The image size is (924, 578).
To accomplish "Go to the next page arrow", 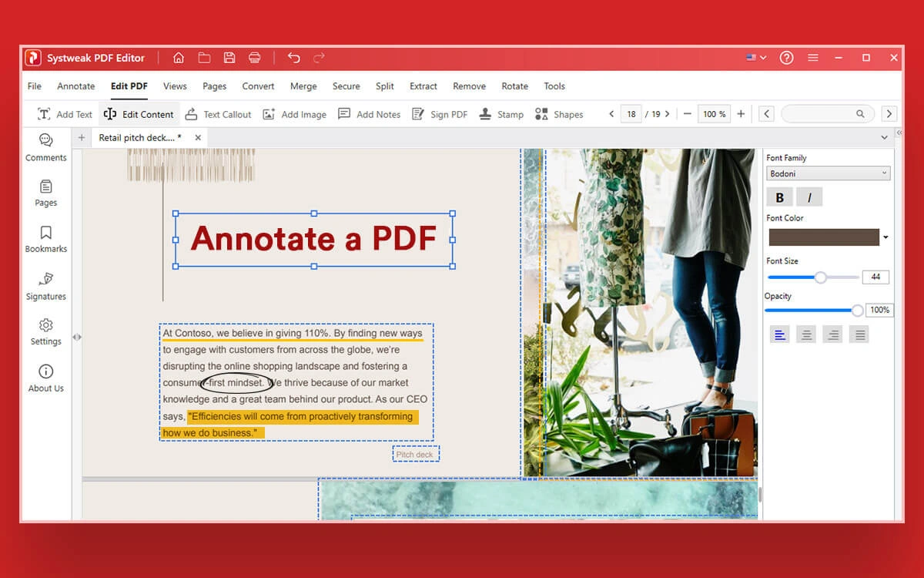I will [667, 114].
